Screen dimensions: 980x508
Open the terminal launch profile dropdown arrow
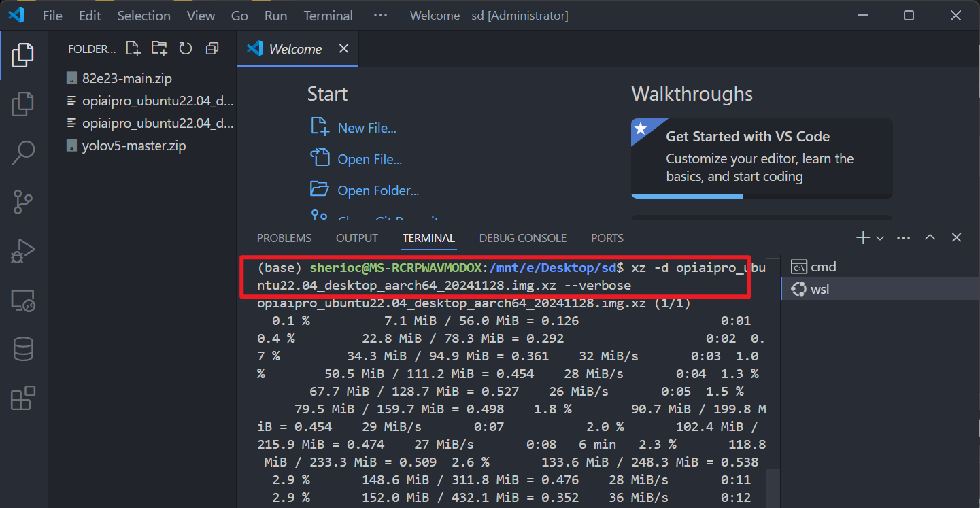point(880,238)
